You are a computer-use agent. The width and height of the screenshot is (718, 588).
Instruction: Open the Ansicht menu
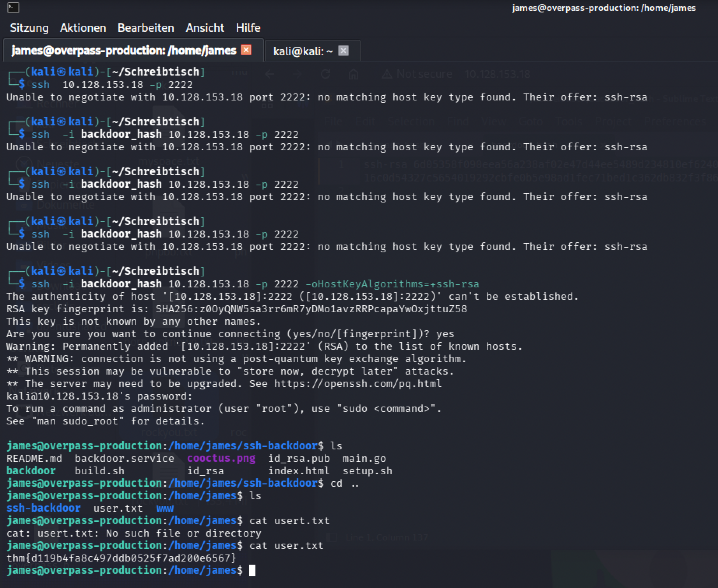205,28
